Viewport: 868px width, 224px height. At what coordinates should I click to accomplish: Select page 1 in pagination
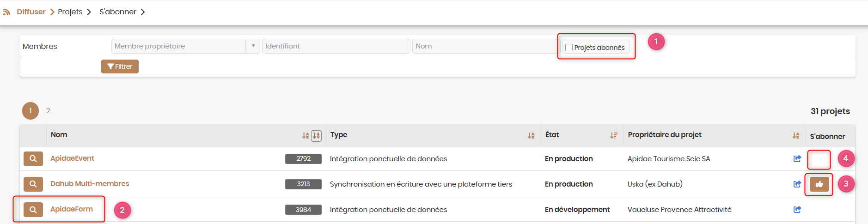point(31,111)
